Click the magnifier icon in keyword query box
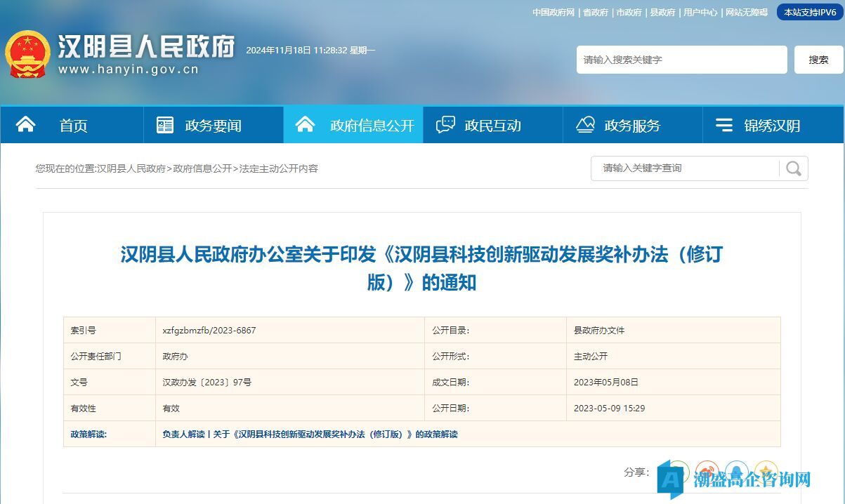The image size is (845, 504). point(794,168)
